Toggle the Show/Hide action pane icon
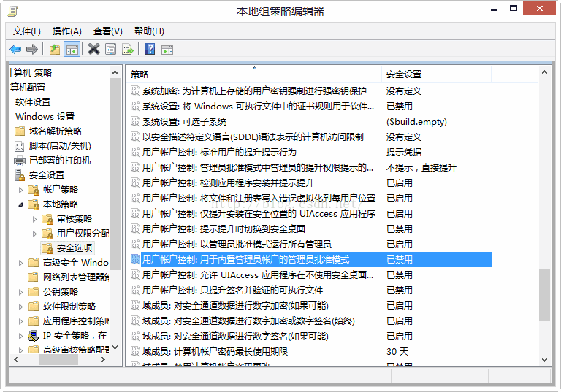 point(167,50)
